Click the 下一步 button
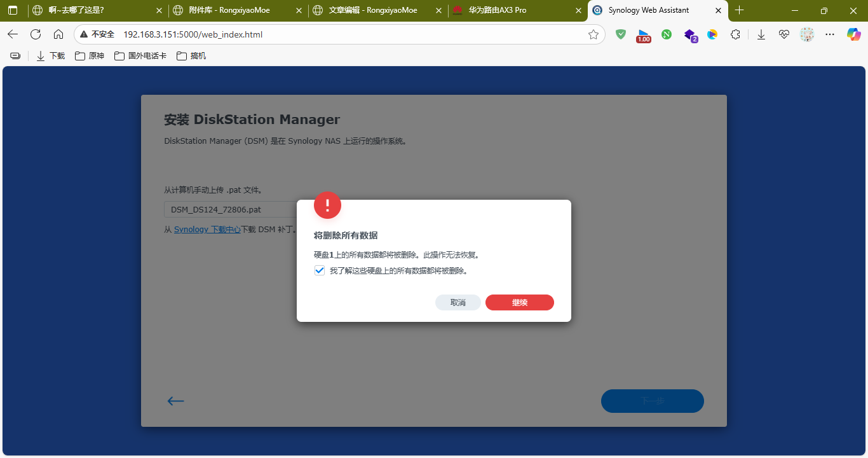Screen dimensions: 868x458 pyautogui.click(x=653, y=401)
